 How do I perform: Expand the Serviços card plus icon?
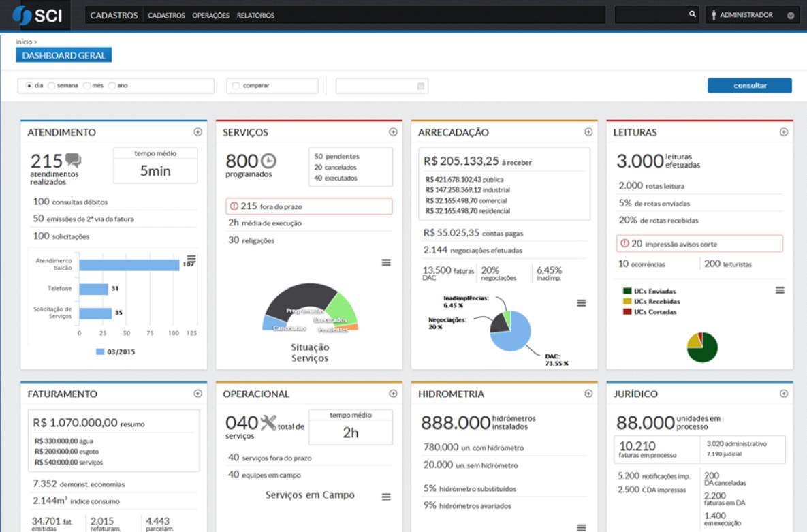coord(393,132)
